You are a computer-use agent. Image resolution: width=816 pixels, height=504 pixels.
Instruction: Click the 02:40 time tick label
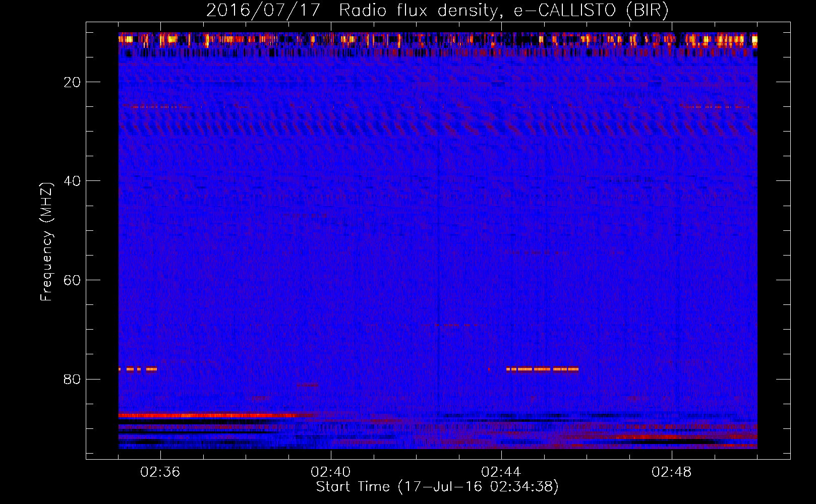pyautogui.click(x=331, y=472)
